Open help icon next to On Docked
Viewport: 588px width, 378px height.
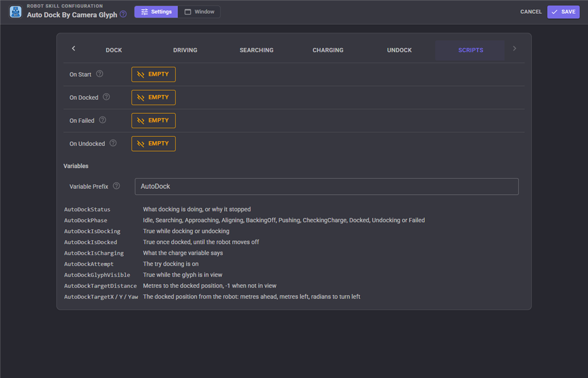tap(106, 97)
